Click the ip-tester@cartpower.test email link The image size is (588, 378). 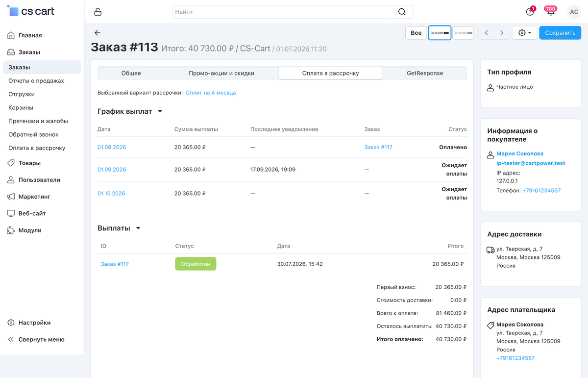point(531,163)
